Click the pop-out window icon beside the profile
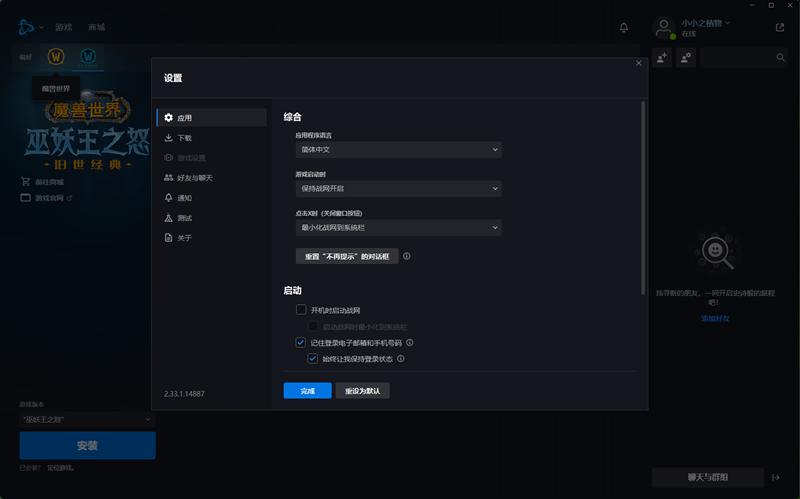The width and height of the screenshot is (800, 499). click(x=780, y=28)
